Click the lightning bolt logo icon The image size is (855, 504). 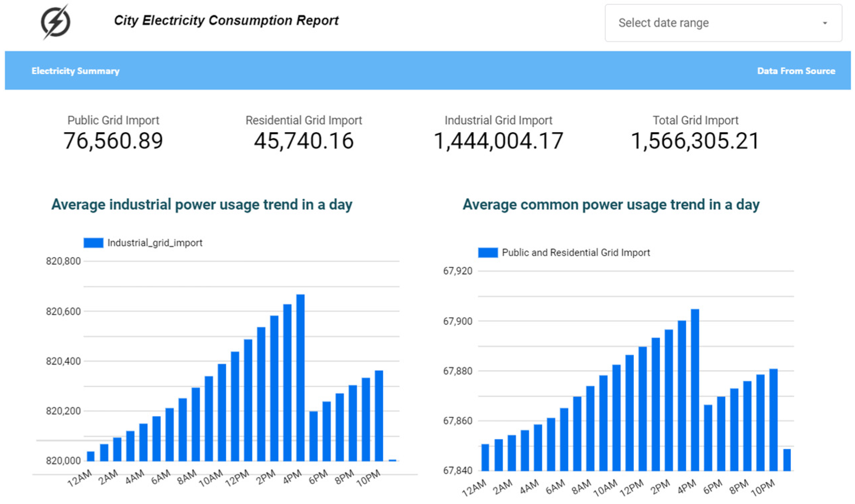coord(55,22)
